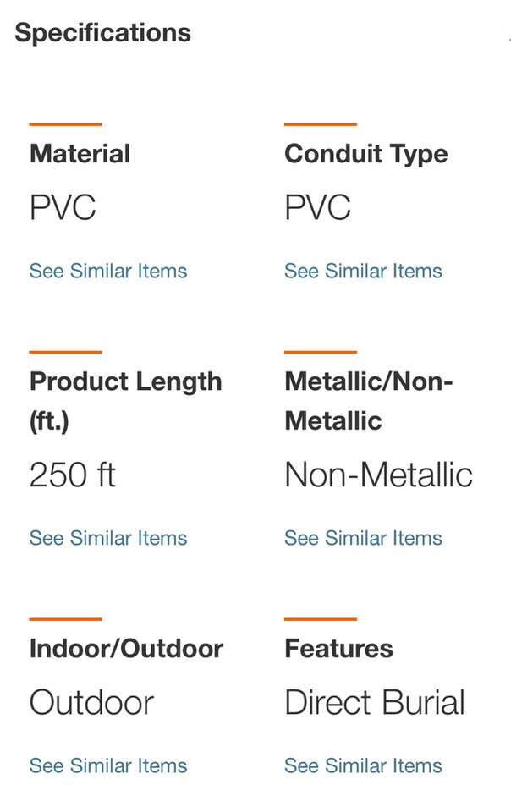Show similar items for Indoor/Outdoor
The height and width of the screenshot is (812, 511).
tap(108, 765)
